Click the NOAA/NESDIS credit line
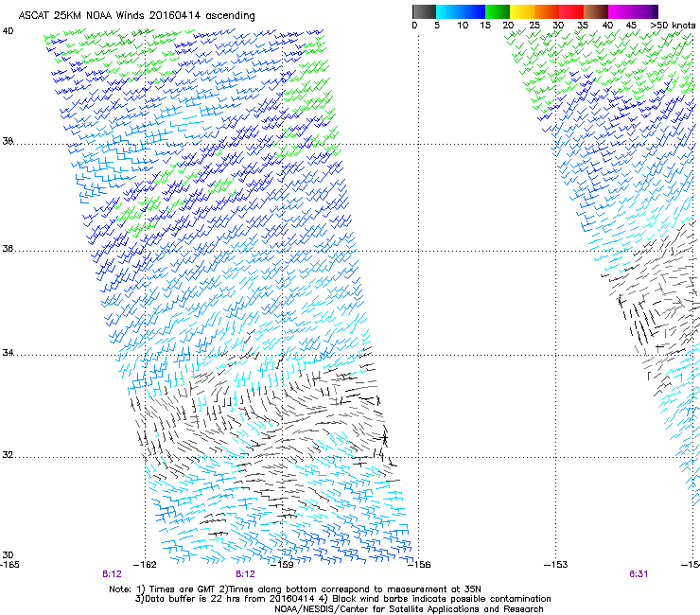This screenshot has width=700, height=615. click(x=409, y=609)
